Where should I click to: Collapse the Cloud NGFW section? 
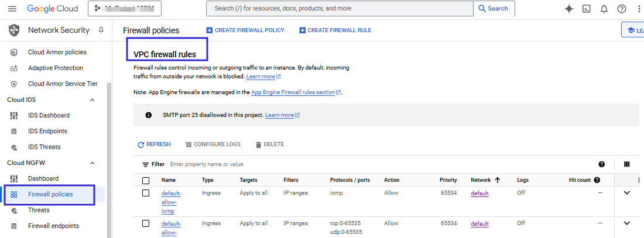93,163
